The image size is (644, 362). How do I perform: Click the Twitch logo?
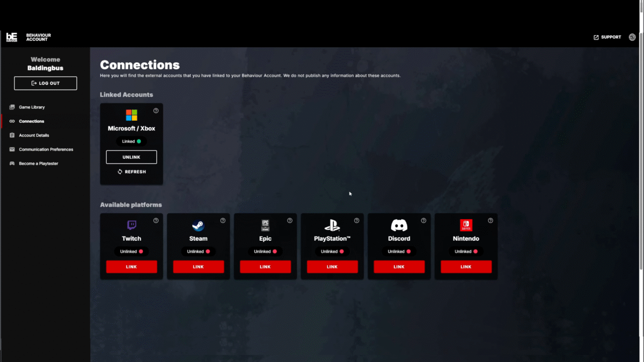click(x=131, y=225)
